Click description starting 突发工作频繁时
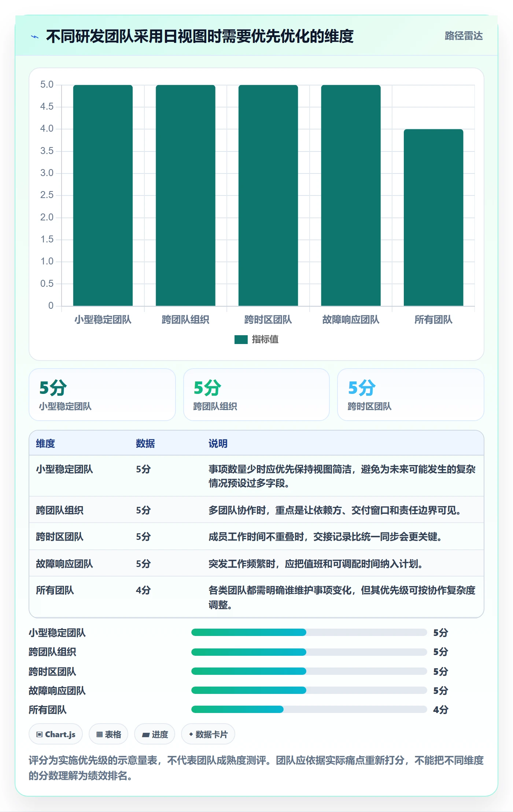This screenshot has width=513, height=812. click(315, 564)
